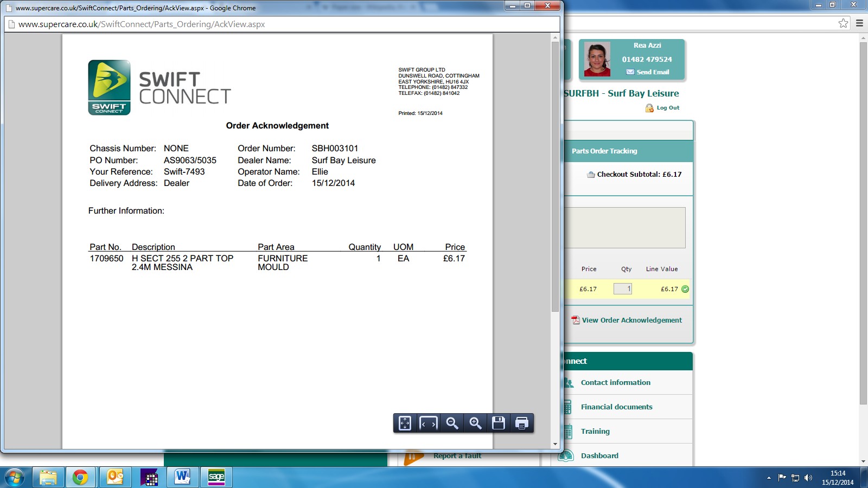The width and height of the screenshot is (868, 488).
Task: Zoom out of the PDF document
Action: pyautogui.click(x=452, y=423)
